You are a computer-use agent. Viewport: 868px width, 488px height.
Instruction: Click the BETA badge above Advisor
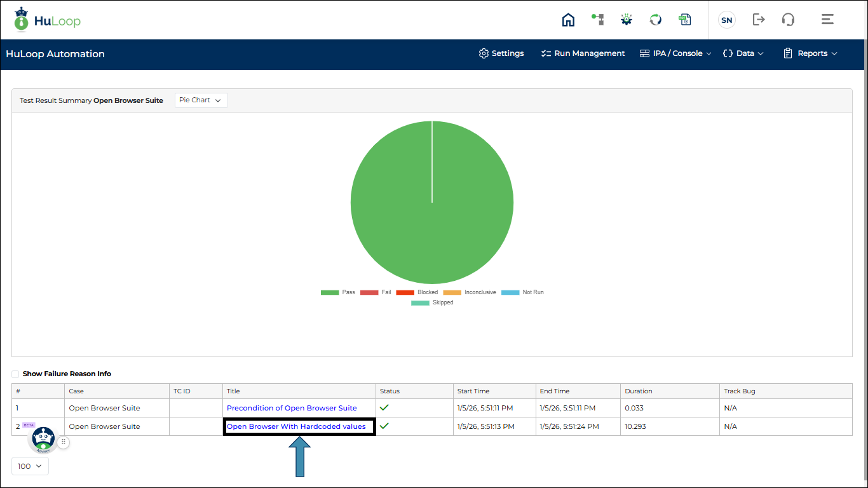[x=29, y=425]
